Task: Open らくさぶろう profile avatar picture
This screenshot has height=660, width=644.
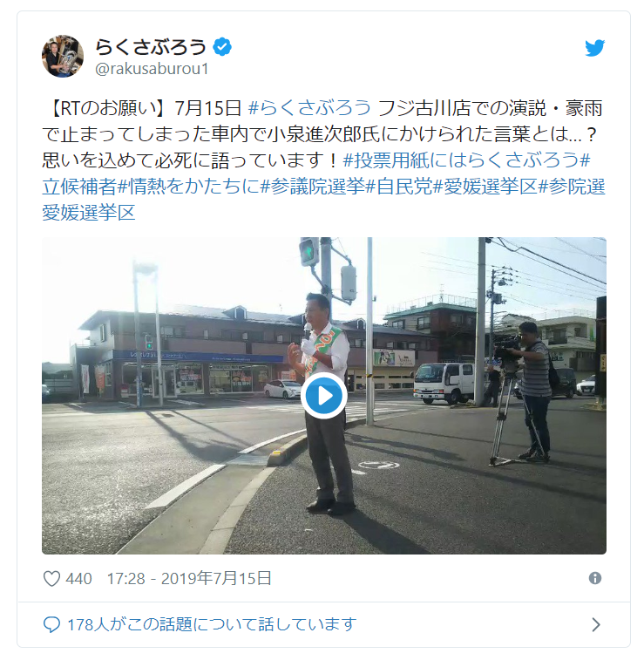Action: coord(63,56)
